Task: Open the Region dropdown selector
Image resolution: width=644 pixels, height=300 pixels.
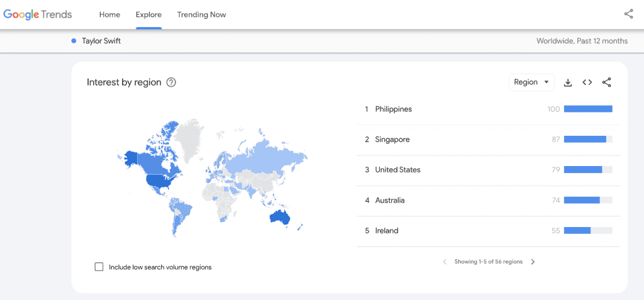Action: coord(531,82)
